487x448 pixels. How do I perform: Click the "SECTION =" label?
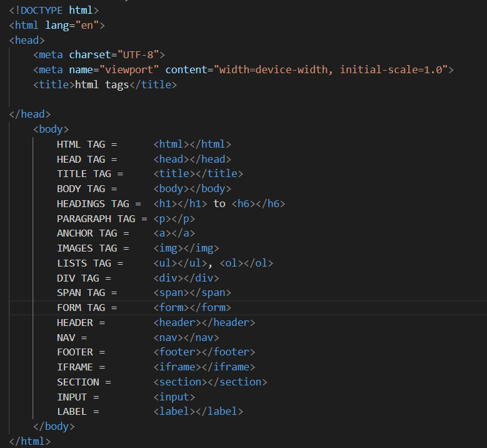pos(84,382)
